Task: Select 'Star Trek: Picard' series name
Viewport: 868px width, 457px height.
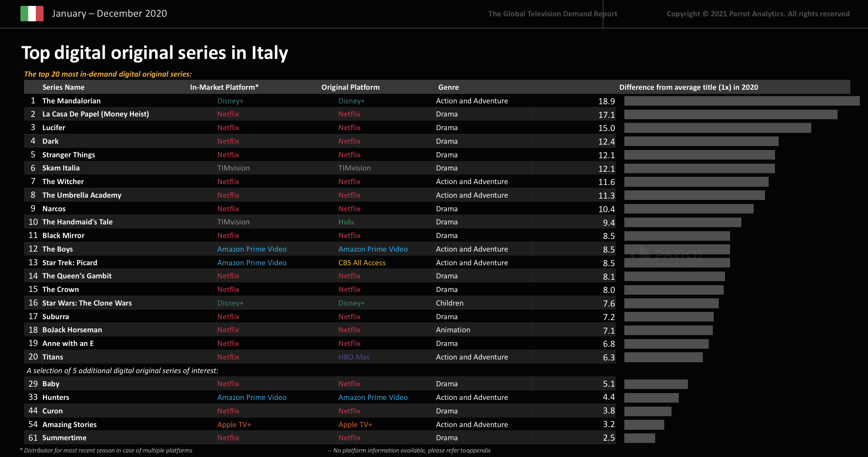Action: point(70,263)
